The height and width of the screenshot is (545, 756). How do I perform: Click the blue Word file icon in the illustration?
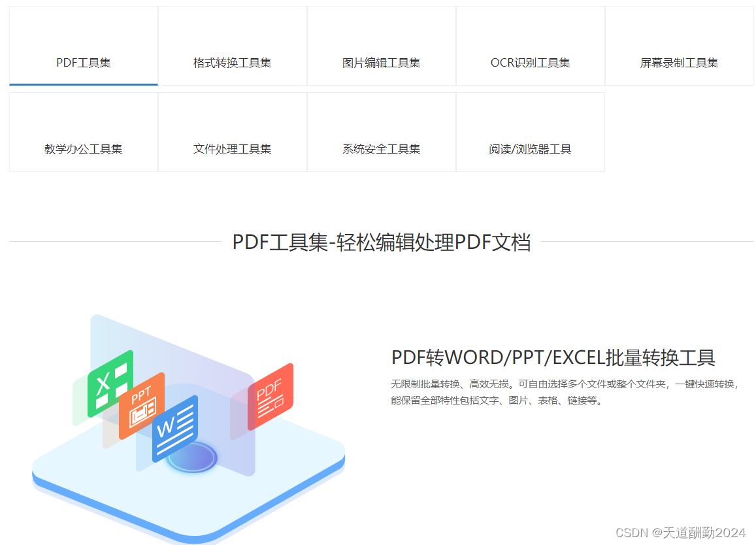175,428
